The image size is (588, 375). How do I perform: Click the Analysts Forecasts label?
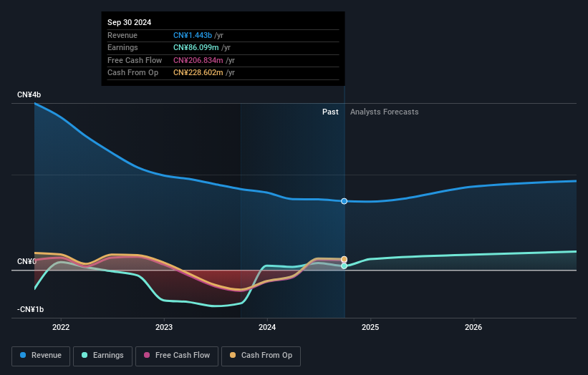coord(385,112)
